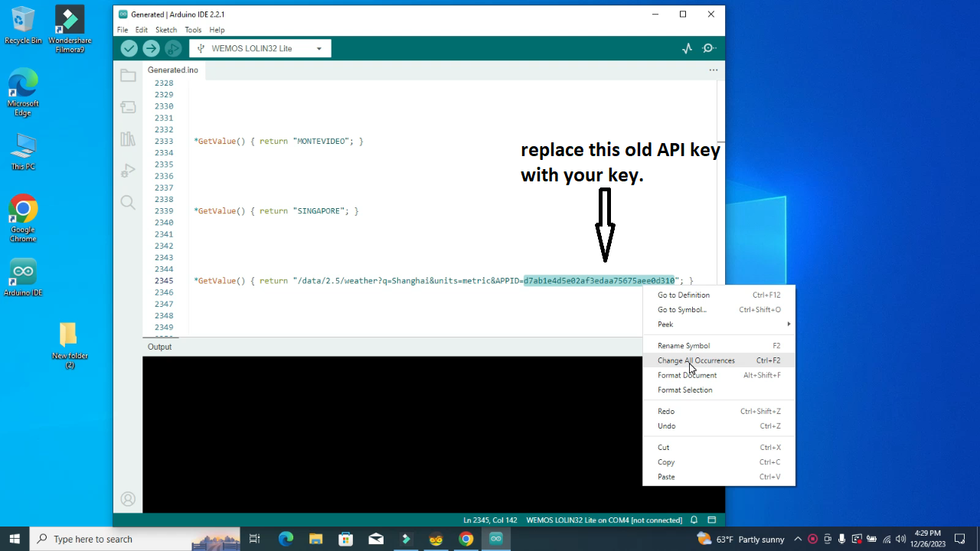Click line number 2345 in gutter
This screenshot has height=551, width=980.
coord(164,281)
